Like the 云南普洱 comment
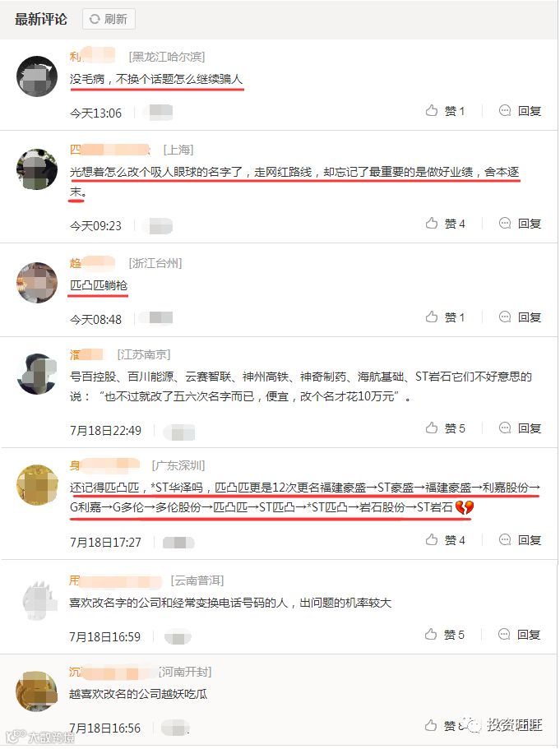 click(444, 635)
